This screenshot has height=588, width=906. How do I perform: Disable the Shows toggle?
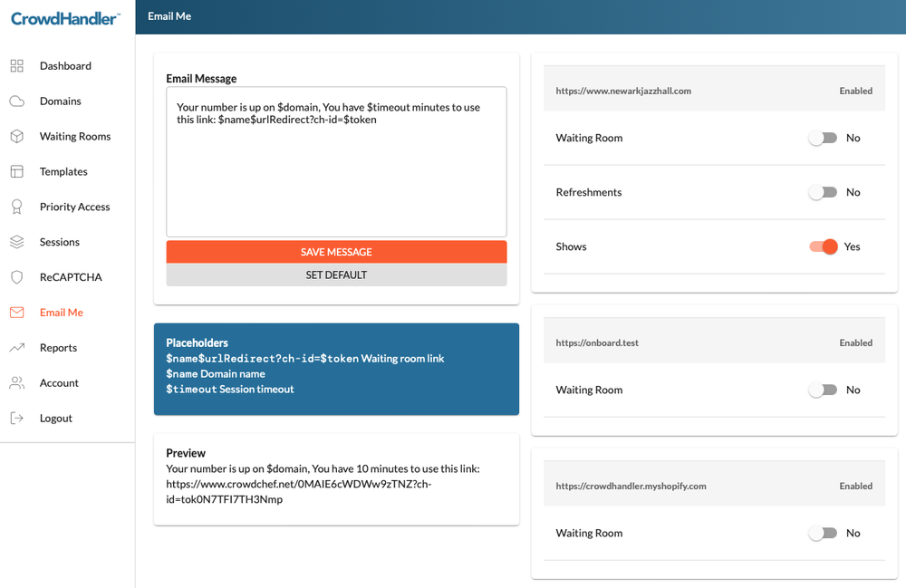(824, 246)
